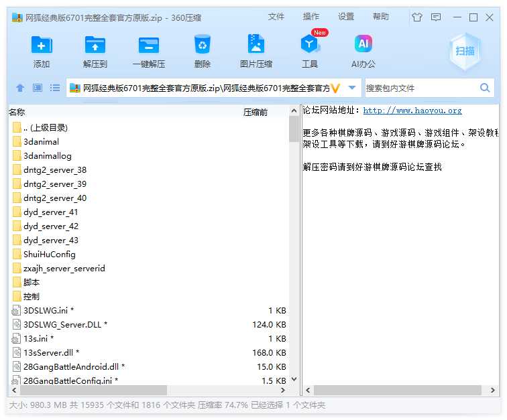Select the 脚本 folder
Image resolution: width=507 pixels, height=420 pixels.
click(x=32, y=283)
